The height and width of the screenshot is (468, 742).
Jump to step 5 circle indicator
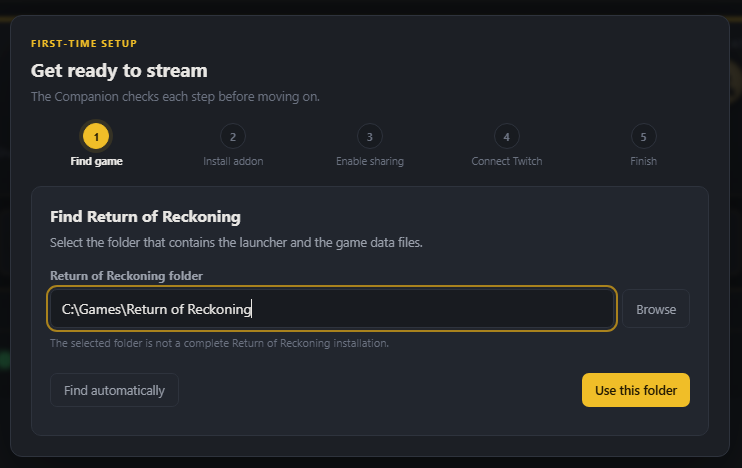tap(643, 137)
